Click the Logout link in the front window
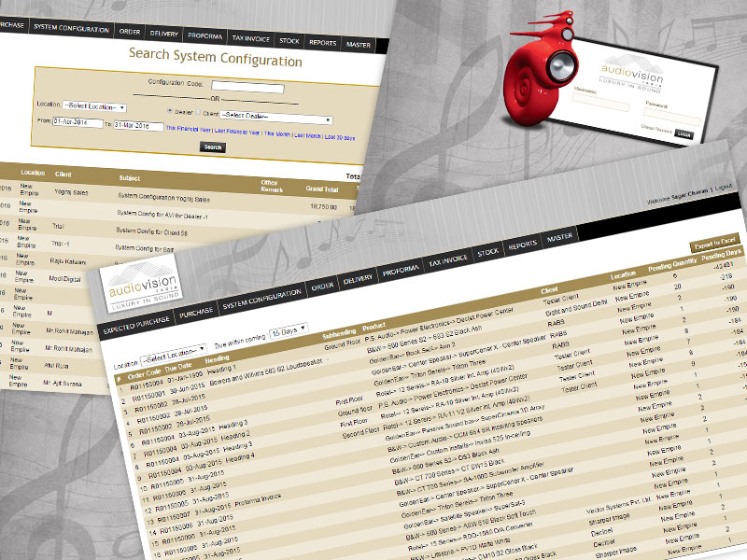747x560 pixels. pyautogui.click(x=723, y=188)
